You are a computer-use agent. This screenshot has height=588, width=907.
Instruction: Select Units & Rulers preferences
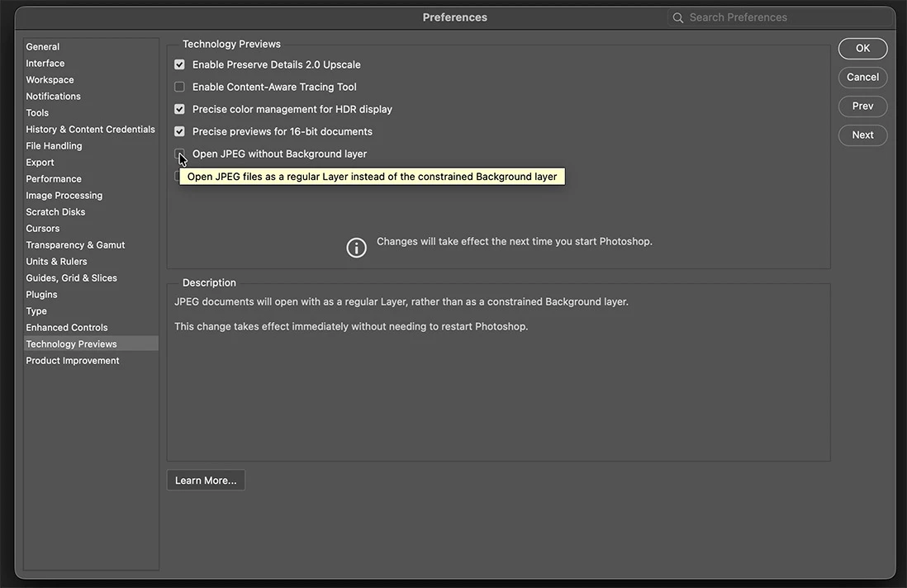[91, 261]
